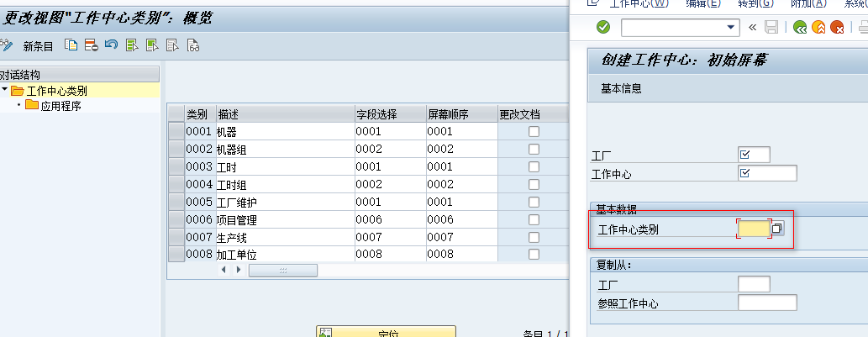
Task: Collapse command field with « chevron
Action: (x=752, y=27)
